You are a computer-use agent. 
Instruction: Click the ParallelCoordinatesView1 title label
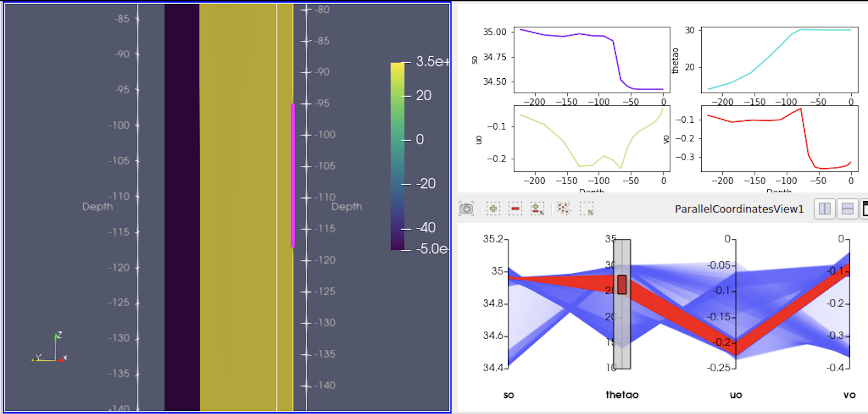pyautogui.click(x=739, y=209)
